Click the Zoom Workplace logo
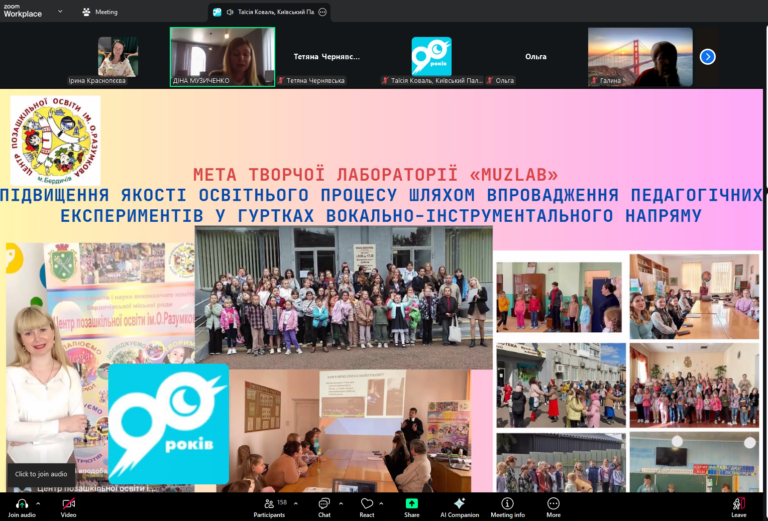Screen dimensions: 768x521 (23, 11)
